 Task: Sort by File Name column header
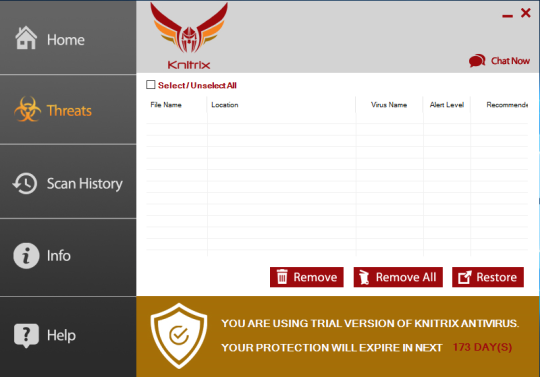166,105
